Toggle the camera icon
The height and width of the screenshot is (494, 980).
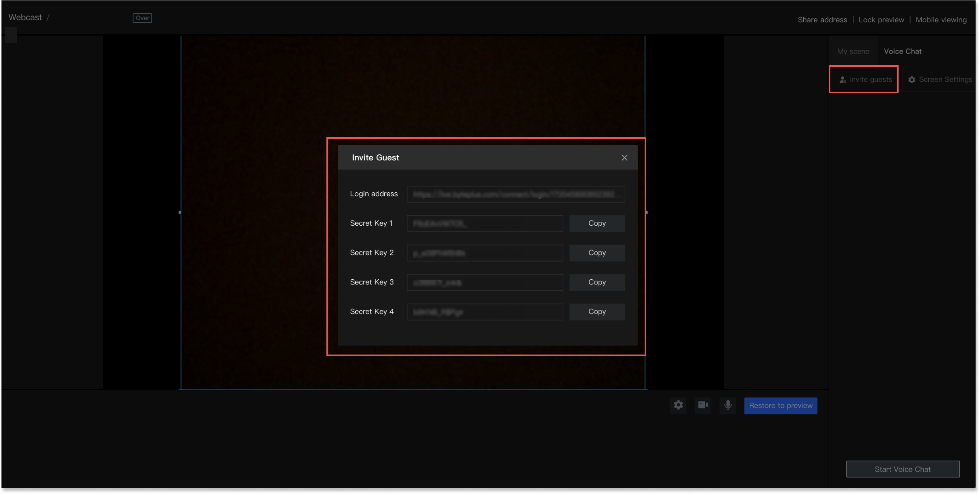coord(703,405)
